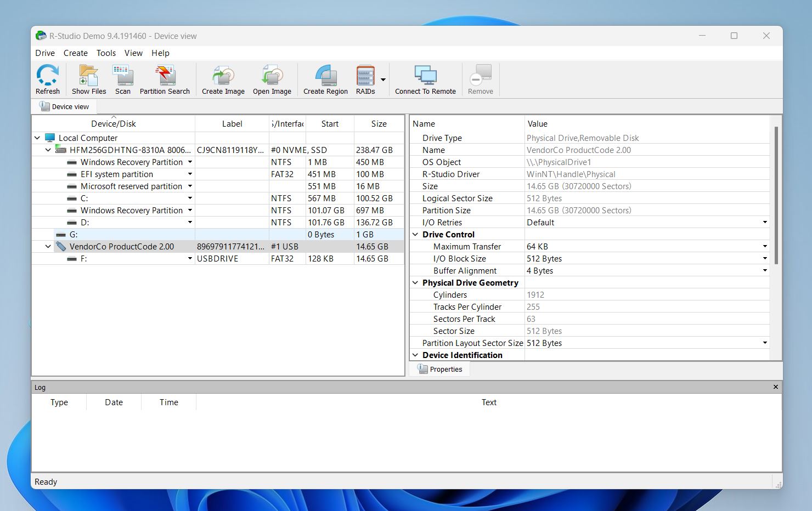
Task: Click the properties panel vertical scrollbar
Action: pos(776,195)
